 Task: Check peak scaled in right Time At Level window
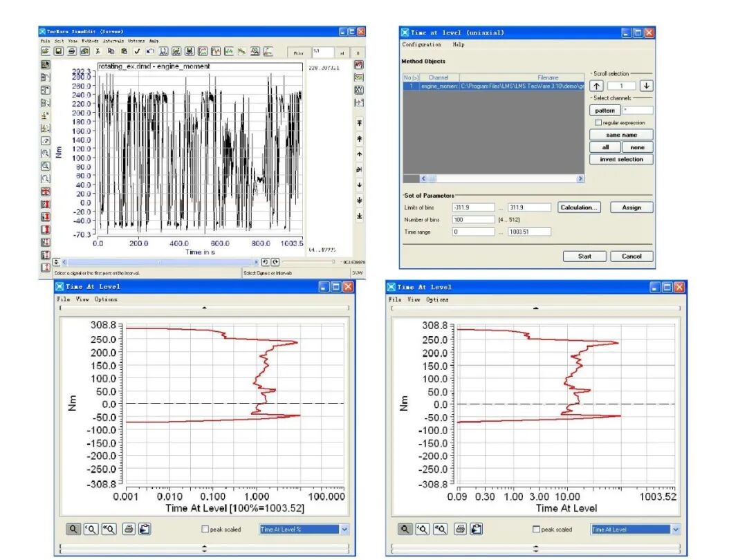point(536,529)
